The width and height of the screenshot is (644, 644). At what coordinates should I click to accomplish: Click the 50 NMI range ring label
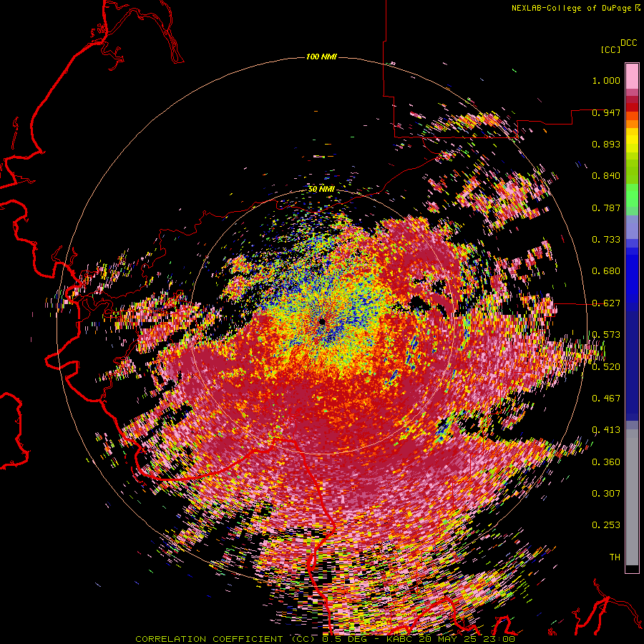coord(321,190)
